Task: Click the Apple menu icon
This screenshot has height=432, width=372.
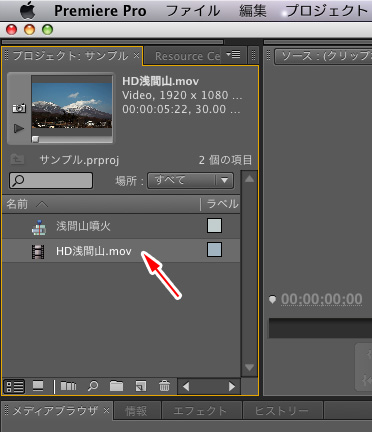Action: tap(27, 10)
